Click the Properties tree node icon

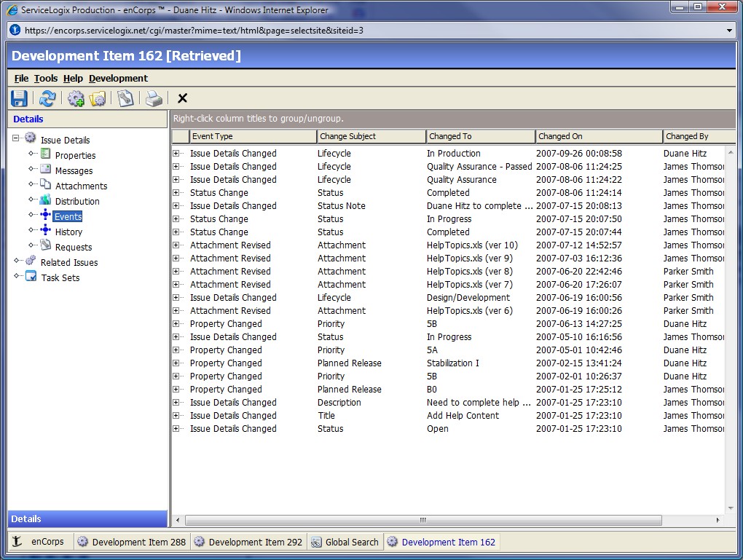coord(45,154)
